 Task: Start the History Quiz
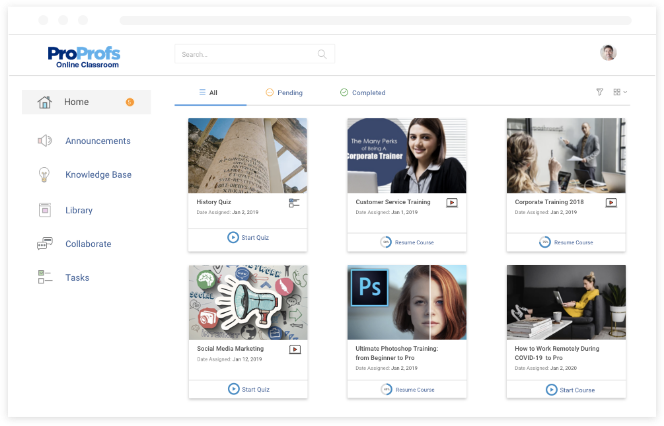click(x=247, y=238)
